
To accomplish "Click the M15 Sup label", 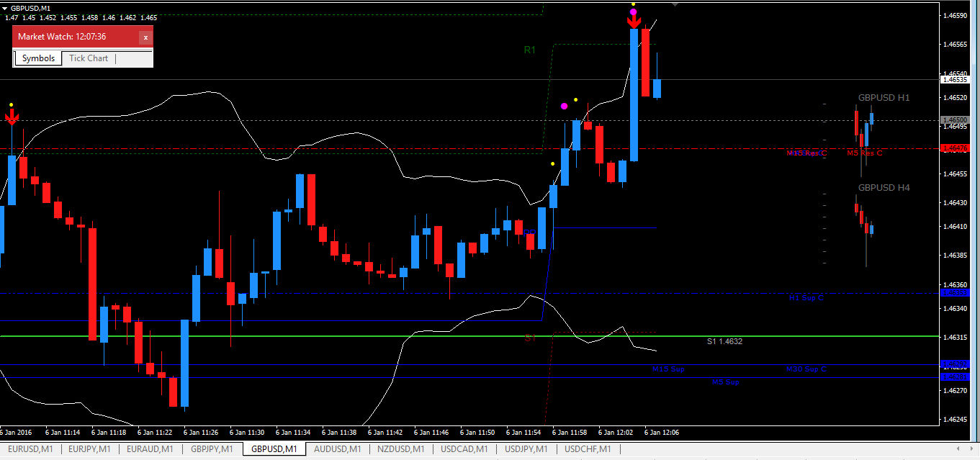I will [x=668, y=369].
